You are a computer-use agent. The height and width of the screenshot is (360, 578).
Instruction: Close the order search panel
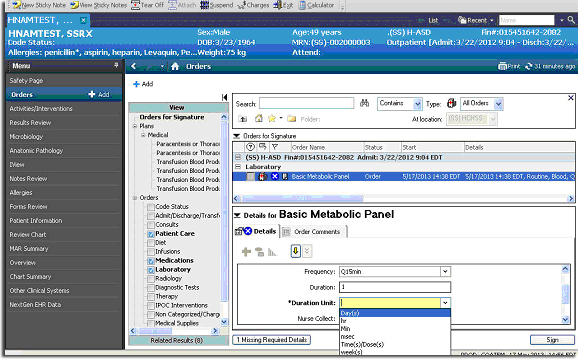(571, 98)
